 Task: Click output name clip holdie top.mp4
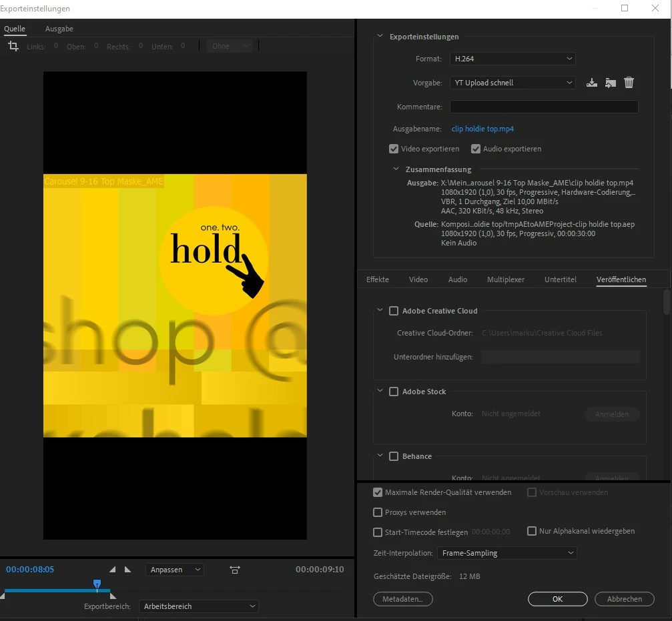click(482, 129)
